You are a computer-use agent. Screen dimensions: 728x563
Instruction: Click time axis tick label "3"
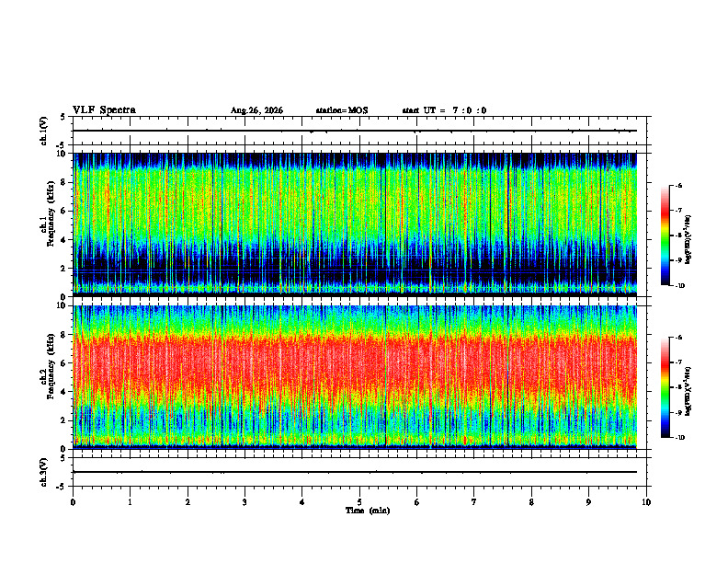pyautogui.click(x=245, y=502)
